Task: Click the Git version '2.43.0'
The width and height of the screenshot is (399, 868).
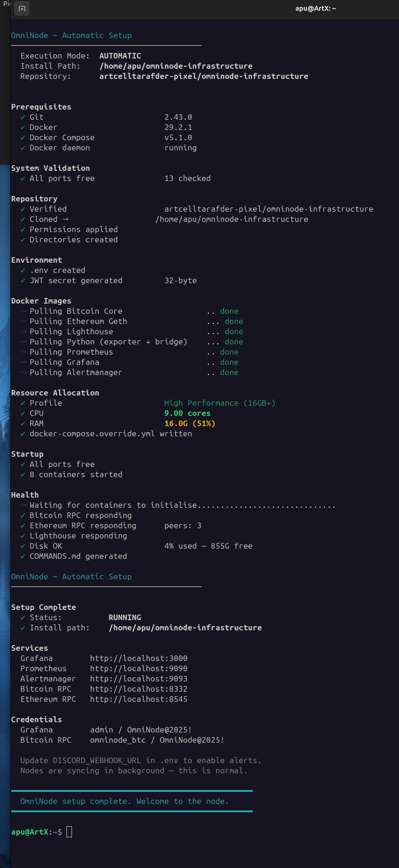Action: pos(178,117)
